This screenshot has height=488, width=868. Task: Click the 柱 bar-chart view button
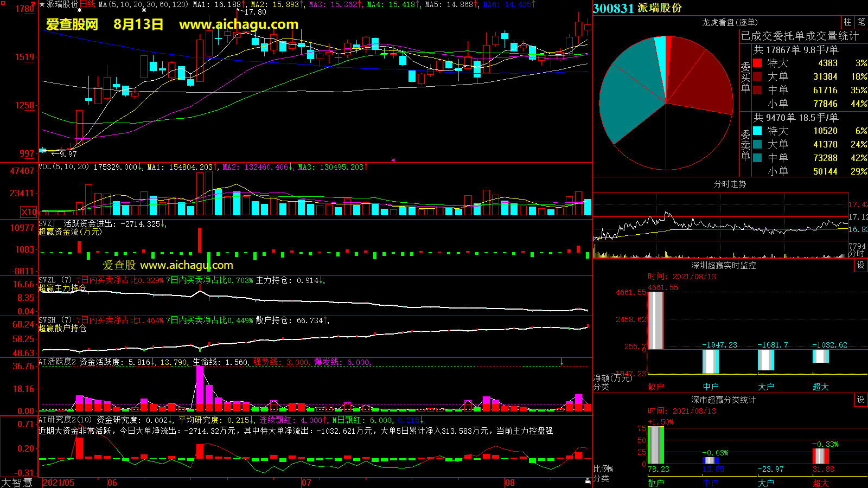click(847, 22)
